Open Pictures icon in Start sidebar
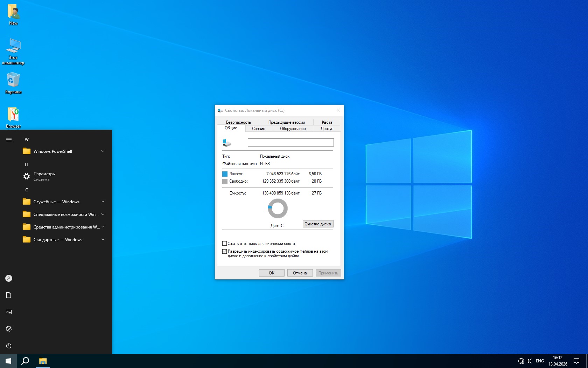The width and height of the screenshot is (588, 368). tap(9, 312)
